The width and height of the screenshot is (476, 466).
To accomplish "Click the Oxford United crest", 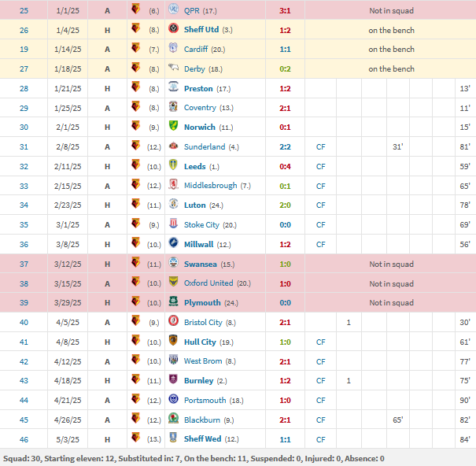I will tap(173, 283).
